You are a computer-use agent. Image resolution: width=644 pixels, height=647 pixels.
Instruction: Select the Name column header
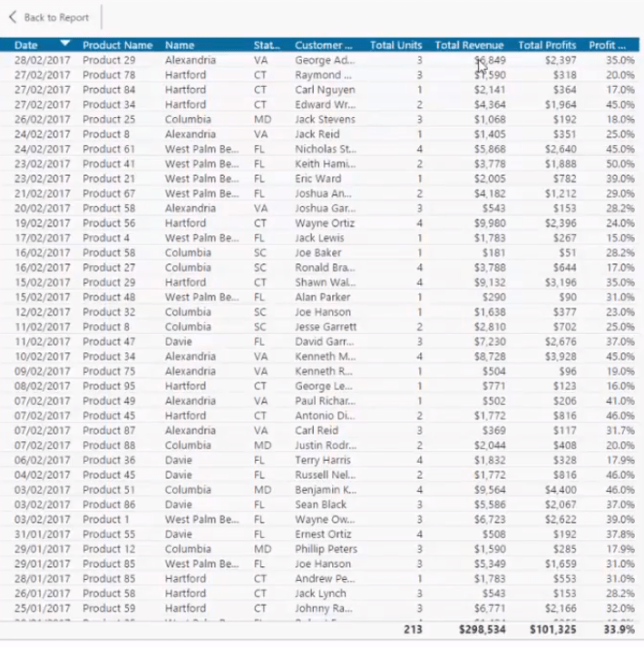coord(180,45)
